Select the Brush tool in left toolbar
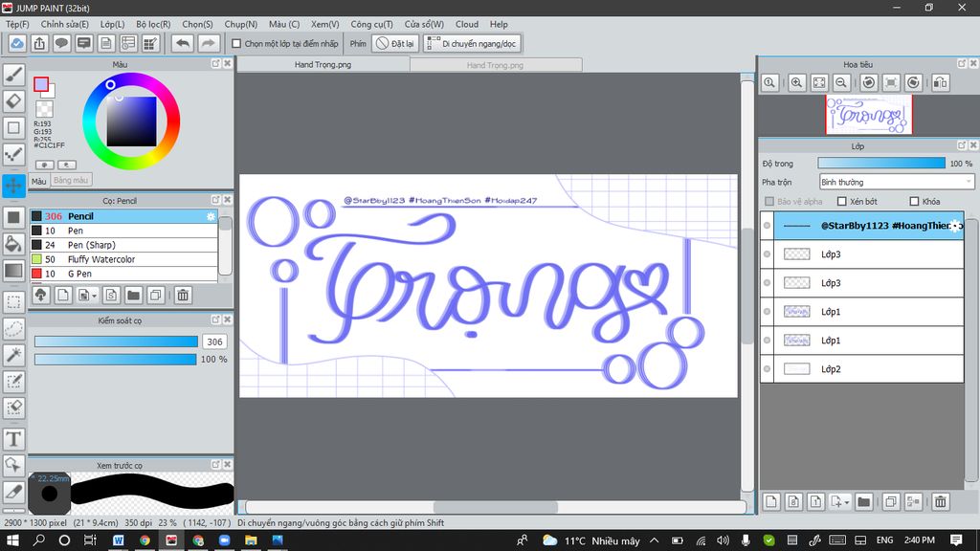 coord(13,75)
